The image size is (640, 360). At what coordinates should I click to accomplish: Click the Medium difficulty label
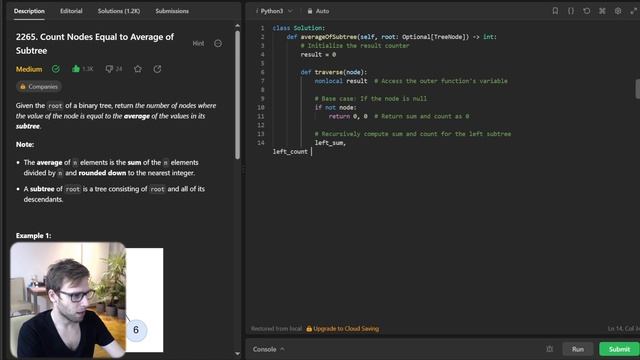coord(29,69)
